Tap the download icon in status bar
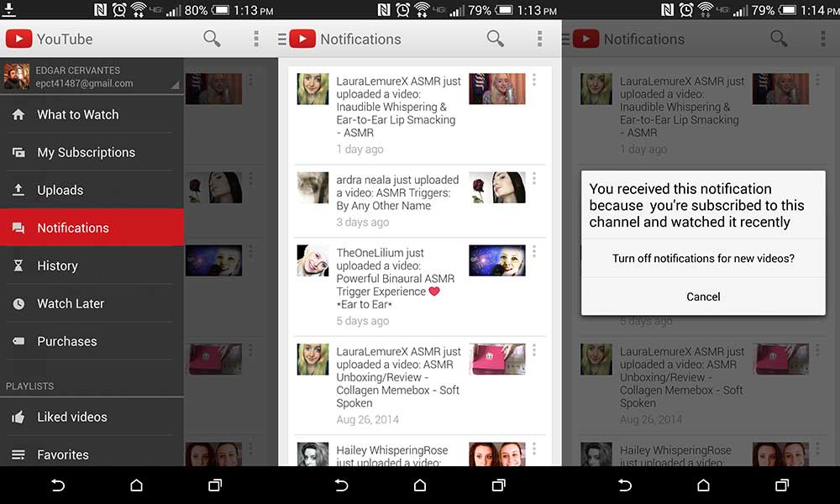840x504 pixels. click(11, 10)
